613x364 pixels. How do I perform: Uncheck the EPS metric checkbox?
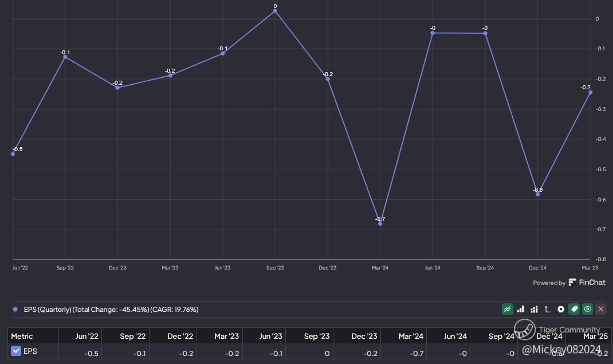[16, 351]
